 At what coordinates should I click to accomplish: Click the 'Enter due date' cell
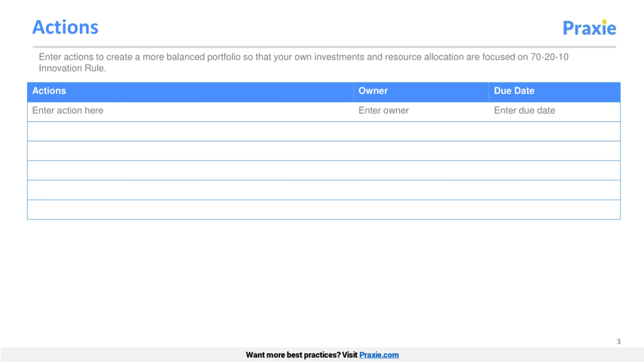click(x=525, y=111)
